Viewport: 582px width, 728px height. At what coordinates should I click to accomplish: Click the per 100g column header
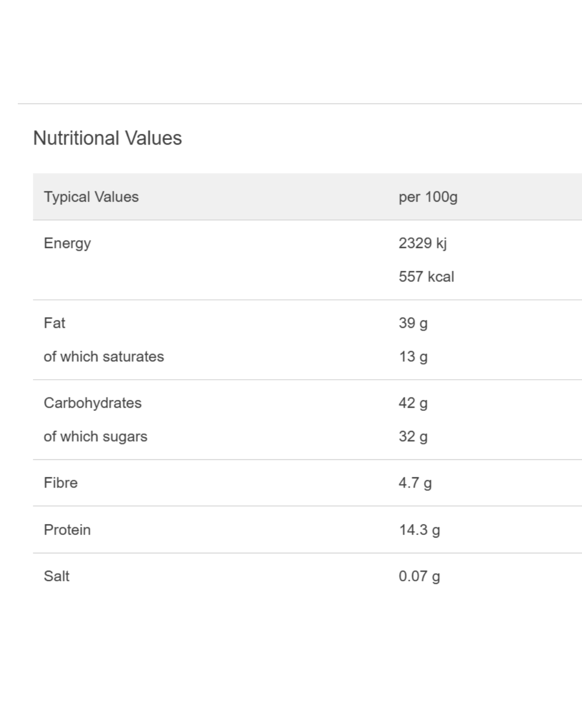428,197
